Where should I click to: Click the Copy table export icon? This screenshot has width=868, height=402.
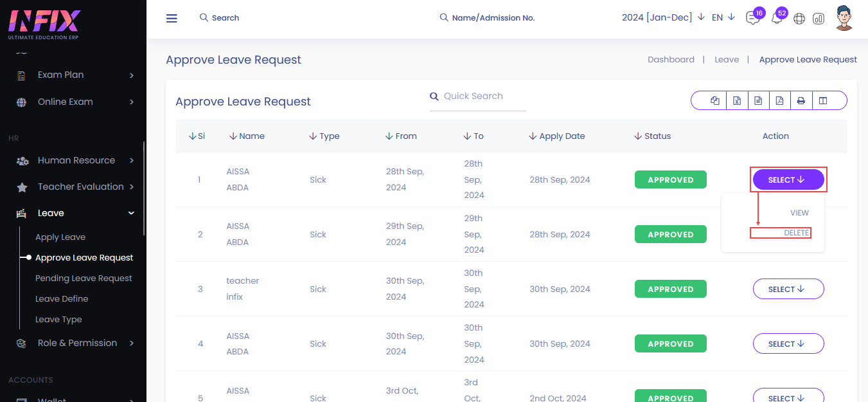click(715, 101)
